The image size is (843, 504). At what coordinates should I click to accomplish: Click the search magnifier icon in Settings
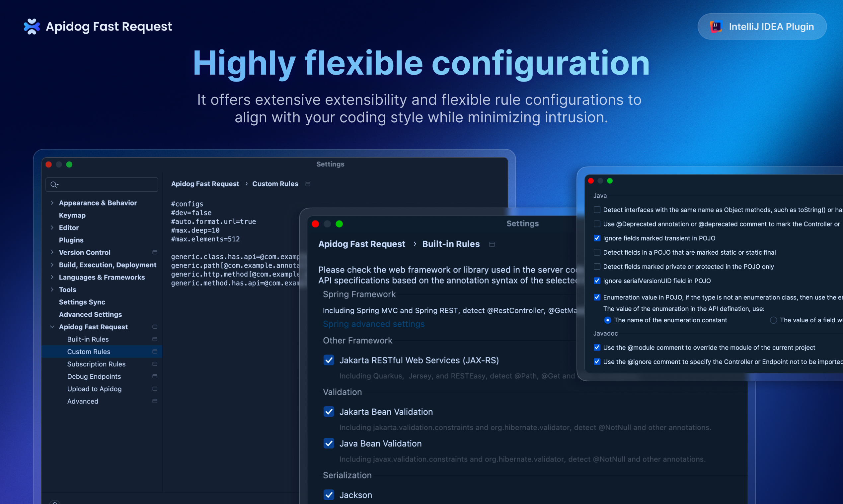click(54, 184)
